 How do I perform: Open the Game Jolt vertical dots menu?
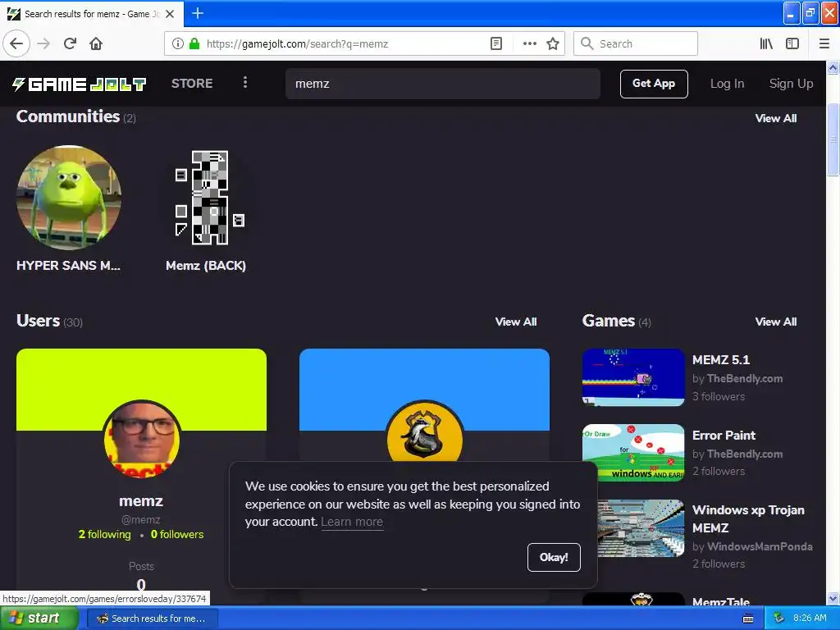[x=244, y=82]
